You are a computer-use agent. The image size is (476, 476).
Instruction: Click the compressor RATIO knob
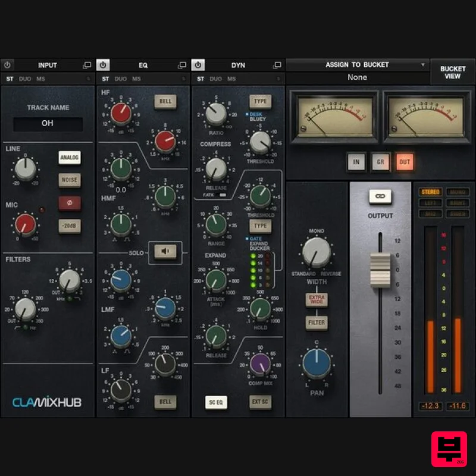pos(216,114)
